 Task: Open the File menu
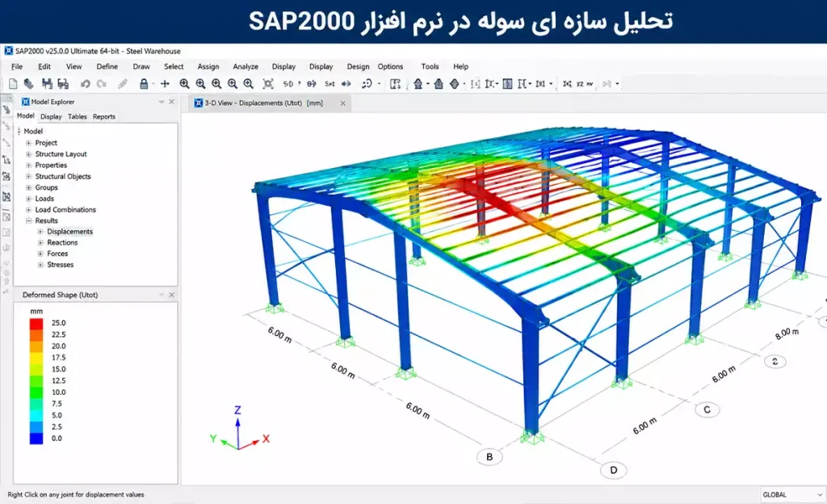[17, 66]
